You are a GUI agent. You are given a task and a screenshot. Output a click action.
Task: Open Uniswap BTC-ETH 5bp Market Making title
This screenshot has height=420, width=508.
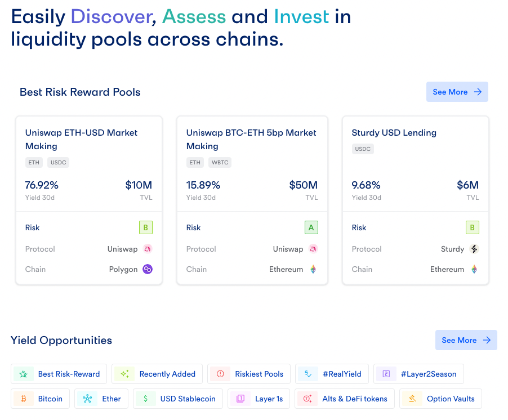pyautogui.click(x=251, y=139)
